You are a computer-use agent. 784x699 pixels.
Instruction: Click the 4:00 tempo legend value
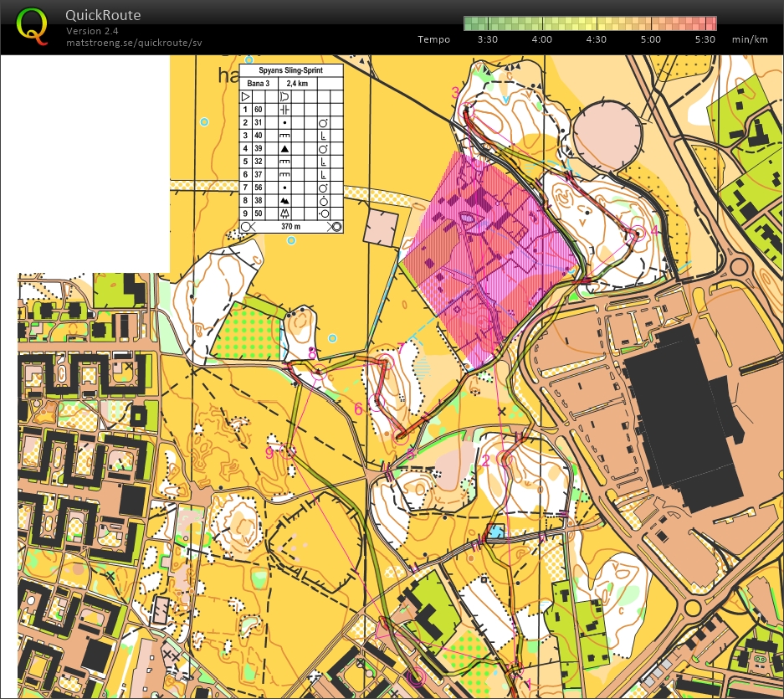point(541,39)
